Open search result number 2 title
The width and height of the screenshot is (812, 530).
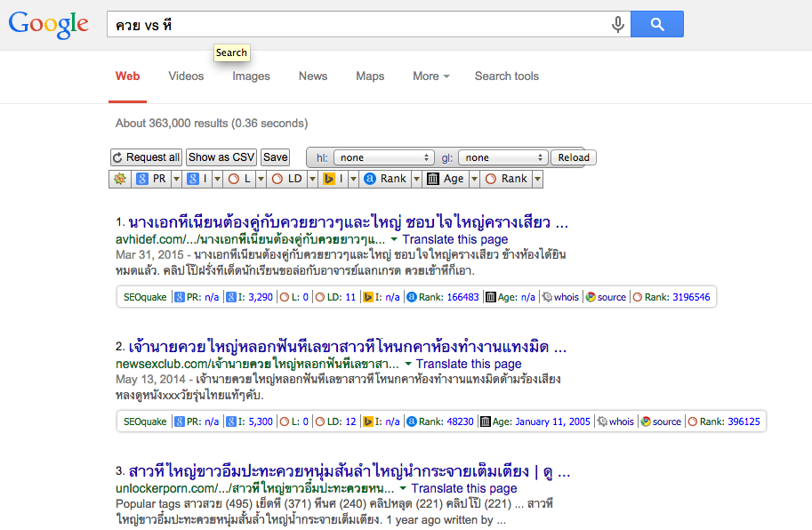[348, 346]
